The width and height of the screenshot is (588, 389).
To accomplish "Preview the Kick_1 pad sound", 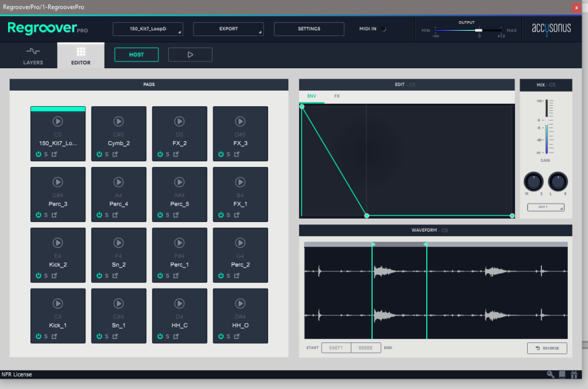I will [57, 304].
